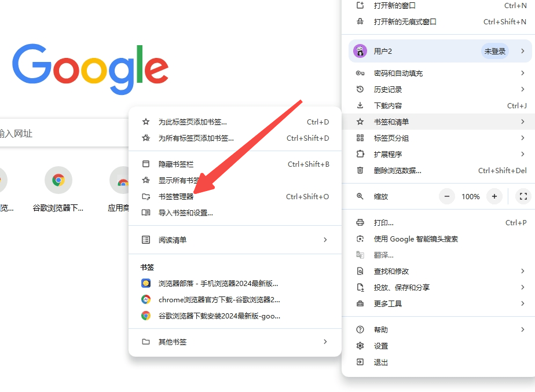
Task: Select 设置 menu item text
Action: point(381,346)
